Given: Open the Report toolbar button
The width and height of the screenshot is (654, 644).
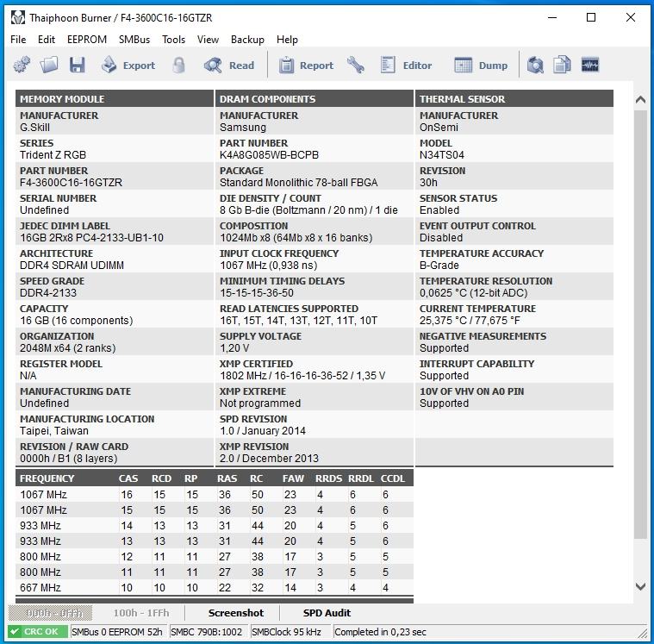Looking at the screenshot, I should [306, 66].
